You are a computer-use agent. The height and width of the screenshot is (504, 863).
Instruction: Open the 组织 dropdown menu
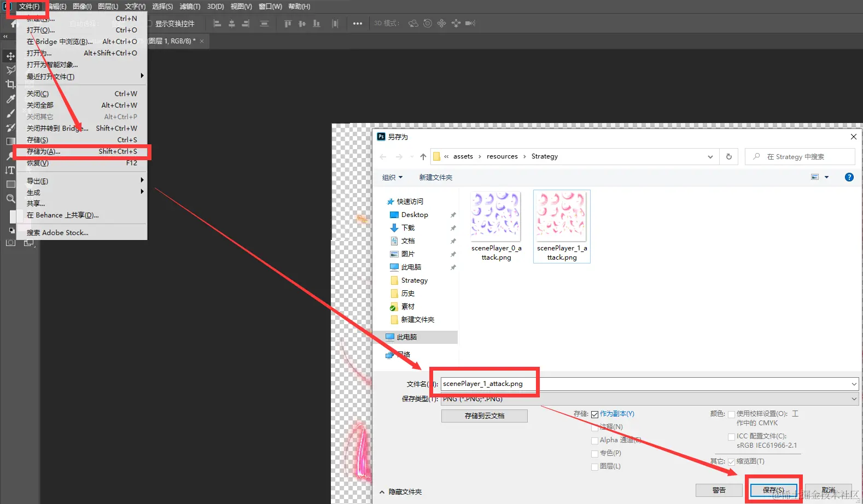[392, 177]
